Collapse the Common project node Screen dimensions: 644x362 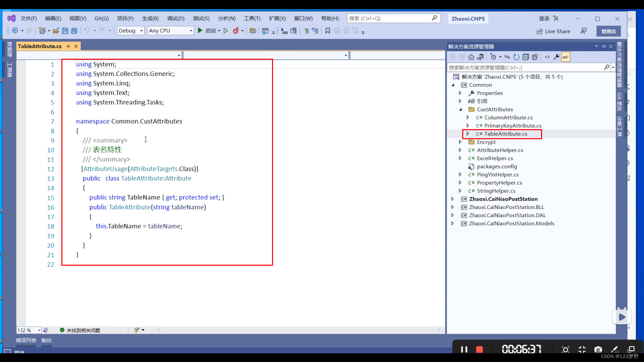pyautogui.click(x=453, y=85)
